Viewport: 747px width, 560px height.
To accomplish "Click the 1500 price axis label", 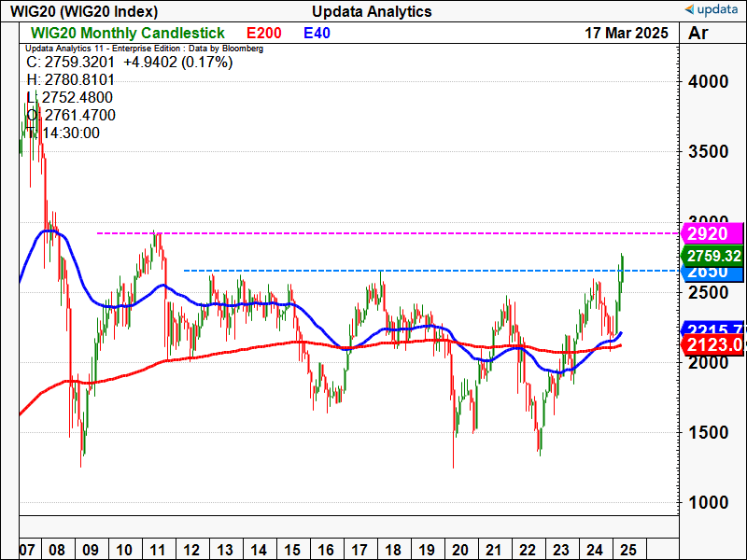I will coord(709,433).
